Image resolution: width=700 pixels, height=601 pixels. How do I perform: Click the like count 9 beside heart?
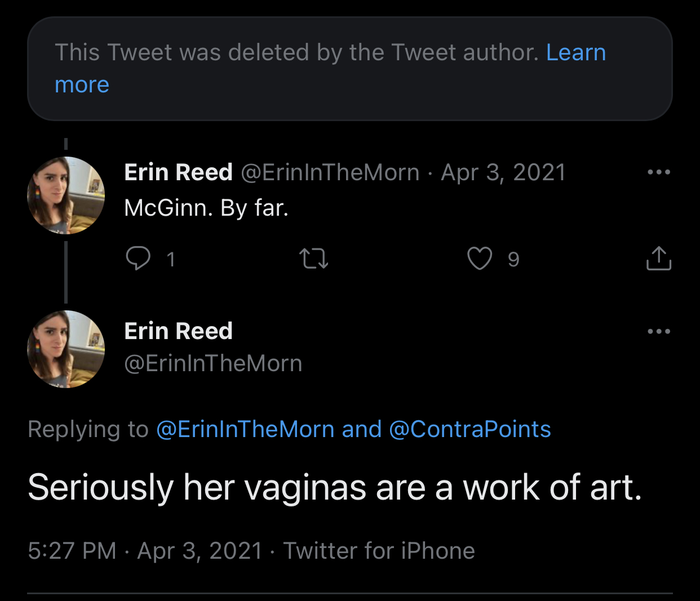[513, 259]
